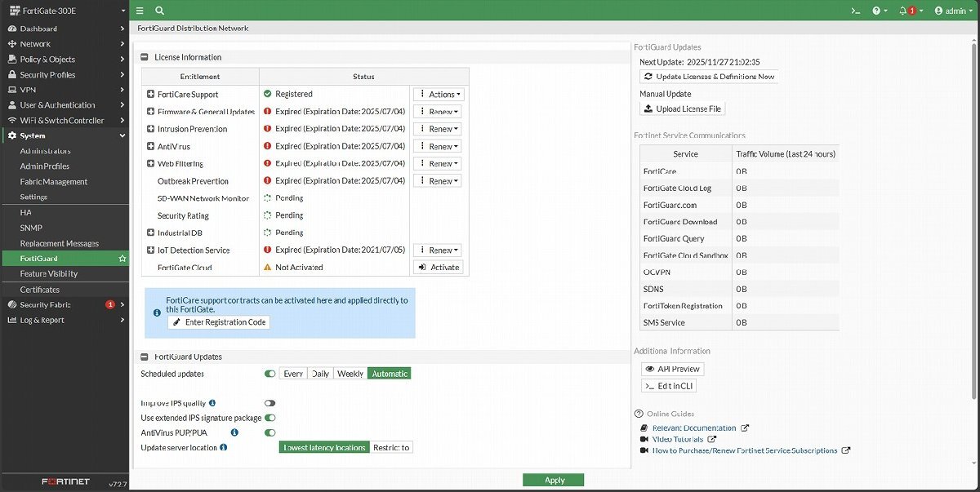This screenshot has height=492, width=980.
Task: Open Renew dropdown for AntiVirus
Action: pos(439,147)
